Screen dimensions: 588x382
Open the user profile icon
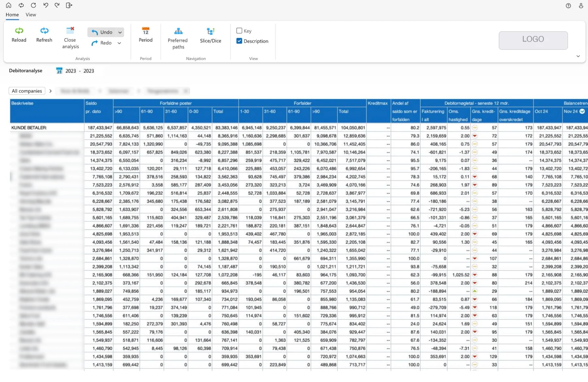(581, 6)
